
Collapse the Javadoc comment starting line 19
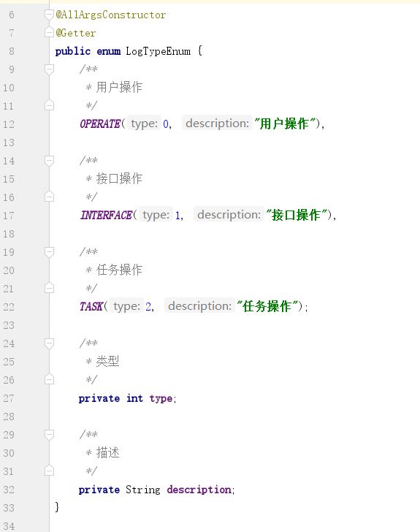coord(49,251)
